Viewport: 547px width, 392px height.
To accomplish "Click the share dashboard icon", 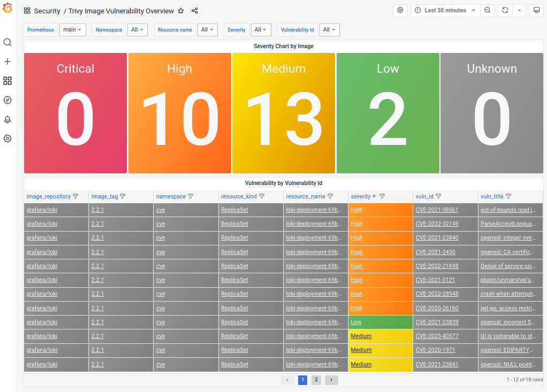I will click(195, 11).
